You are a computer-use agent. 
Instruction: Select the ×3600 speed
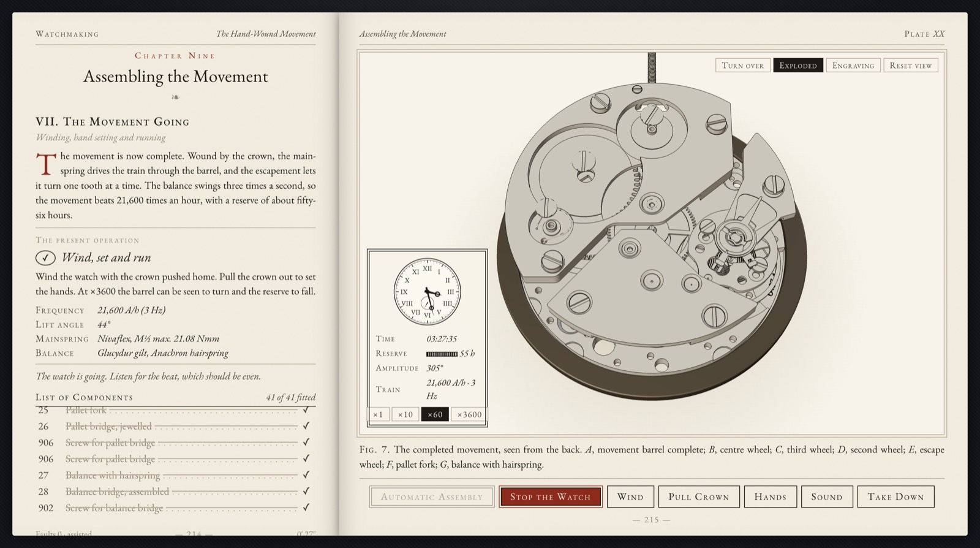pos(469,414)
